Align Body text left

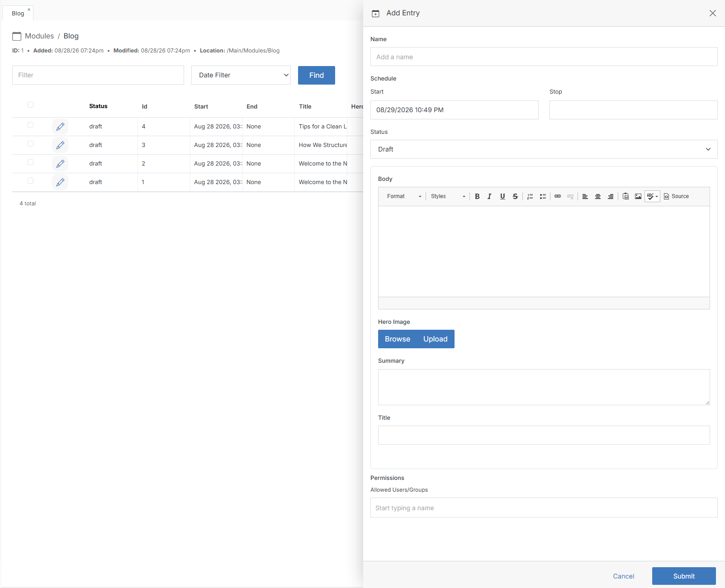pos(585,196)
